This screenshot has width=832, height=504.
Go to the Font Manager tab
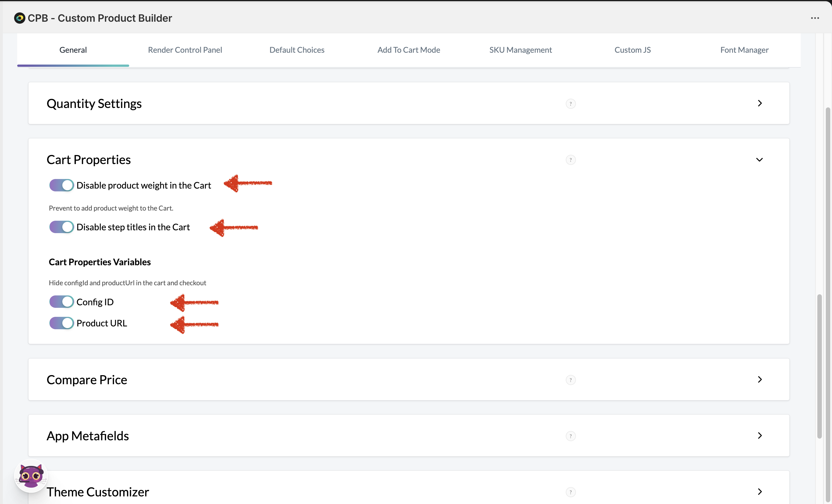pyautogui.click(x=744, y=50)
